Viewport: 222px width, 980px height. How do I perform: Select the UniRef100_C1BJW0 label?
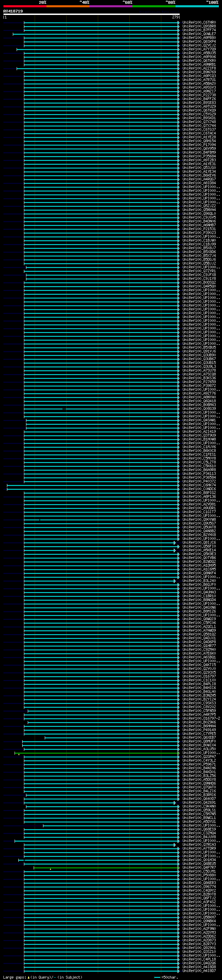199,240
